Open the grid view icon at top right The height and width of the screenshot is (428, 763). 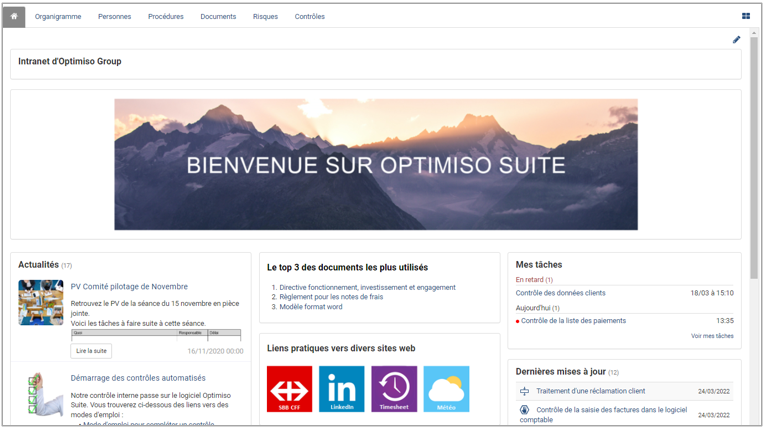click(745, 16)
